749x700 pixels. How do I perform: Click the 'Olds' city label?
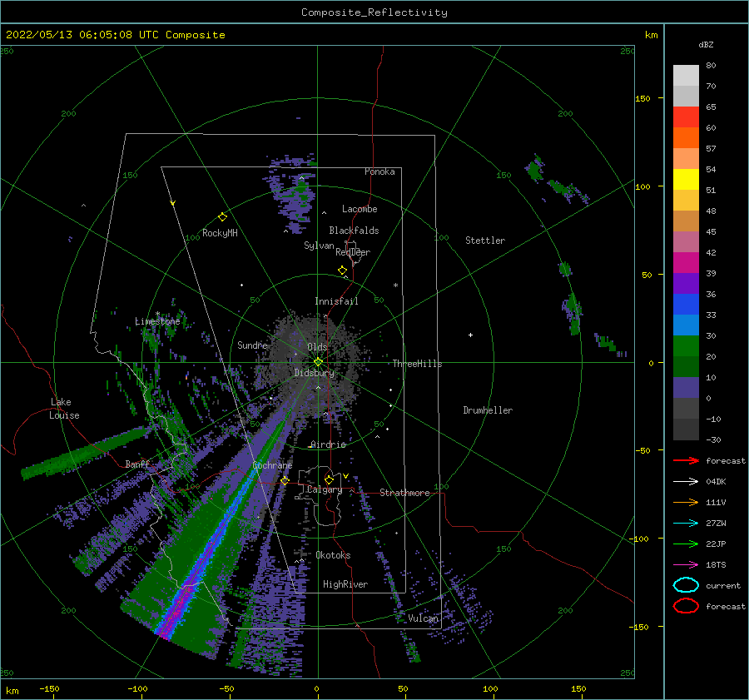coord(317,347)
